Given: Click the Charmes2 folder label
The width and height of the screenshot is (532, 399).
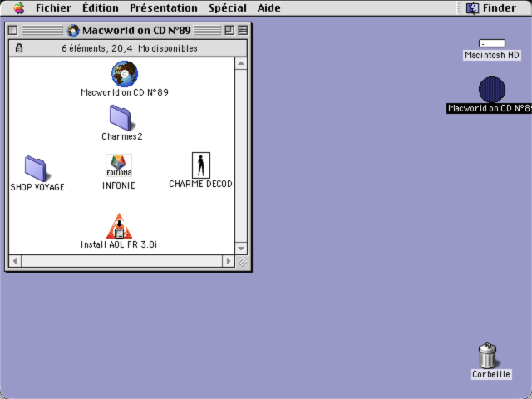Looking at the screenshot, I should (x=122, y=136).
